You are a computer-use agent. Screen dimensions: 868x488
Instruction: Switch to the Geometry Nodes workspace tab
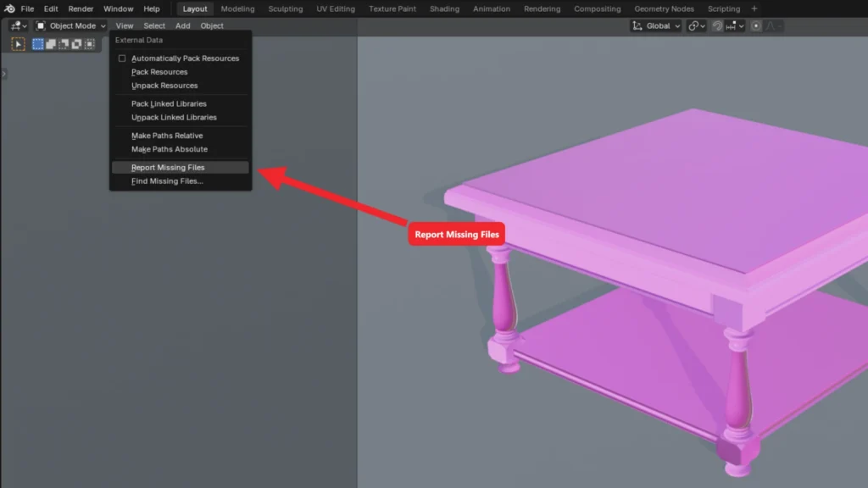click(x=665, y=8)
